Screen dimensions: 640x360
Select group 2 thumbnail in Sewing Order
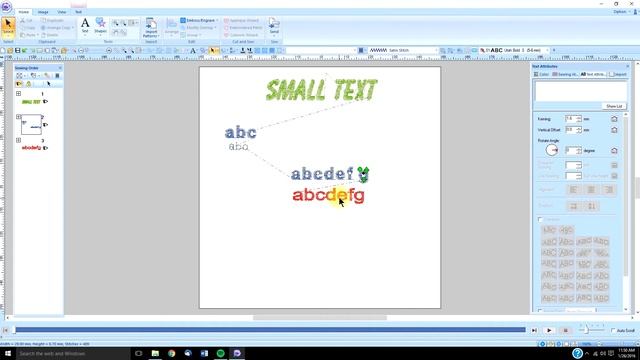(x=31, y=124)
